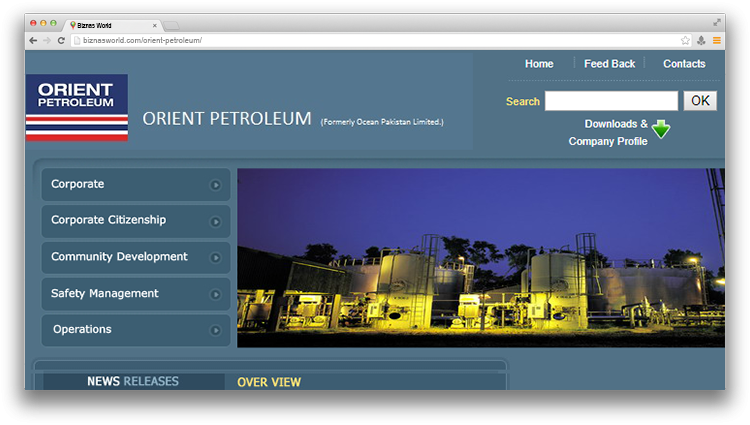Screen dimensions: 750x425
Task: Click the browser forward arrow
Action: click(x=47, y=40)
